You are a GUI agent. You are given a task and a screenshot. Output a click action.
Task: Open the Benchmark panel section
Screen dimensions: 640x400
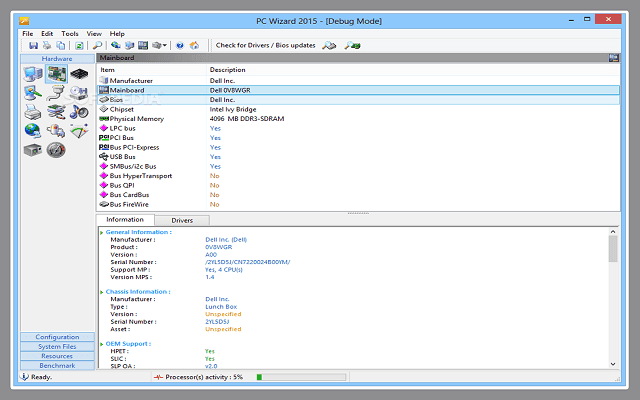(x=57, y=365)
